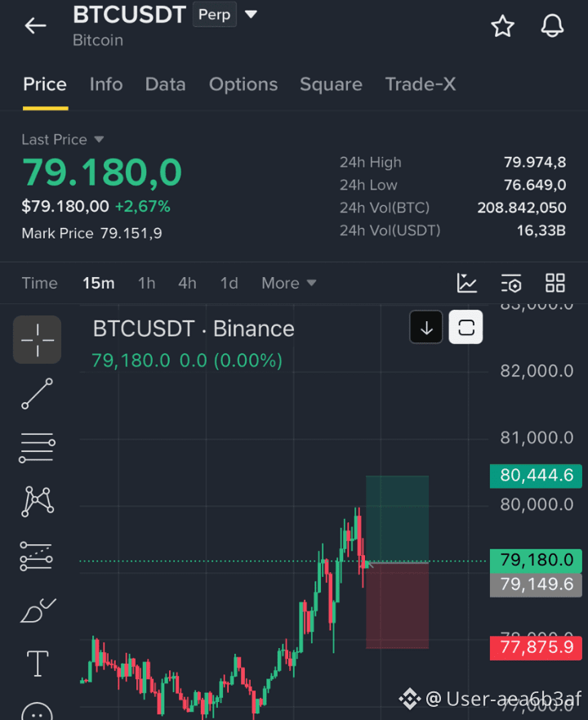Click the large 79.180,0 last price
This screenshot has width=588, height=720.
[x=102, y=172]
